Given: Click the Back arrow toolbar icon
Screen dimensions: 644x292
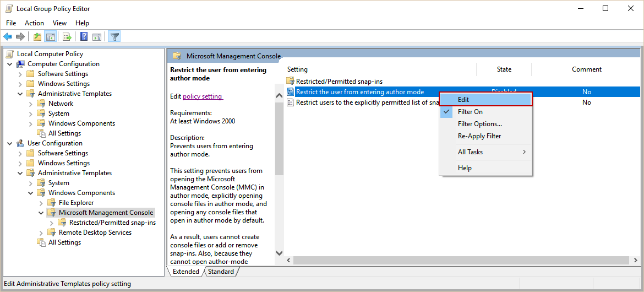Looking at the screenshot, I should 8,37.
